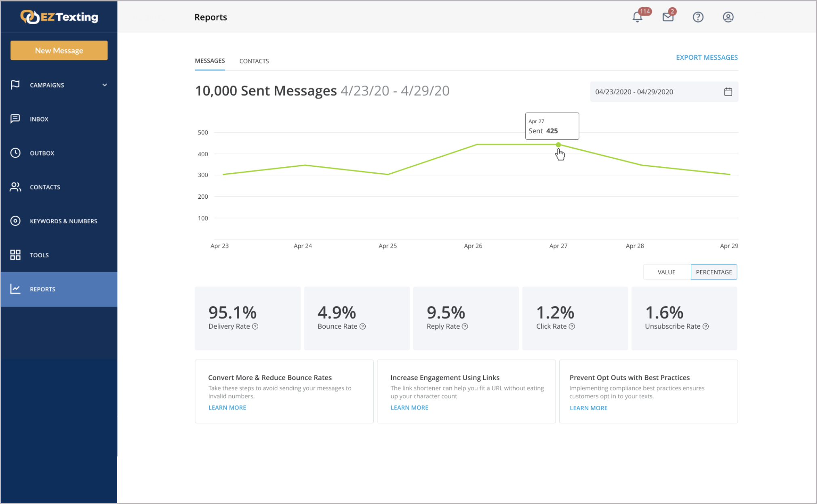
Task: Switch the stats to Percentage view
Action: point(714,272)
